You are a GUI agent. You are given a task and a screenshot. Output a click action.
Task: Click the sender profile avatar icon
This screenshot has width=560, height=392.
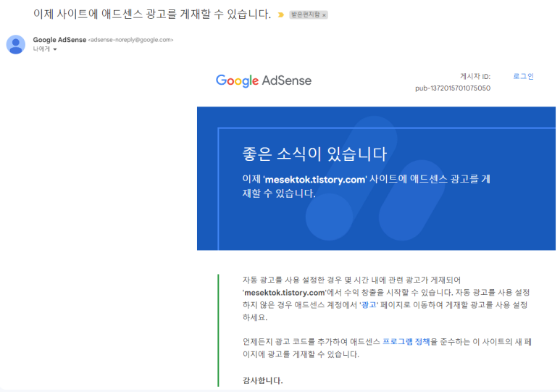[16, 45]
